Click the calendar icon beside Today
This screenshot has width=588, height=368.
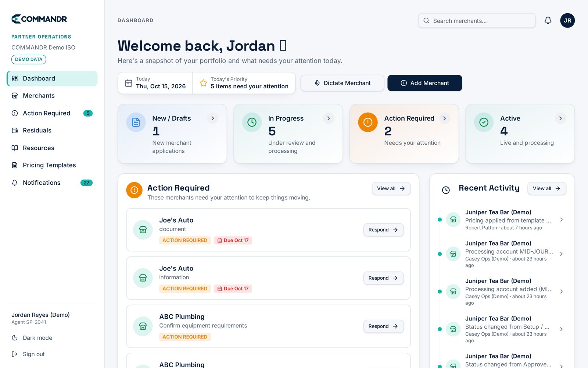point(129,83)
